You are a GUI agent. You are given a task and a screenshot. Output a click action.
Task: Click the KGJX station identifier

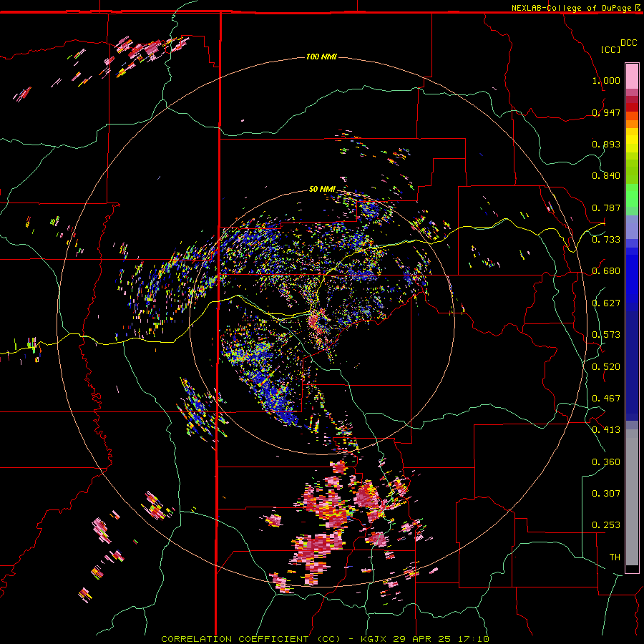pos(373,639)
